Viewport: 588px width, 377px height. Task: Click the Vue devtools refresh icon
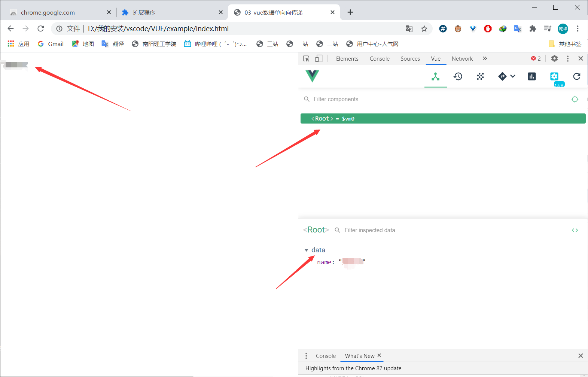click(x=577, y=76)
